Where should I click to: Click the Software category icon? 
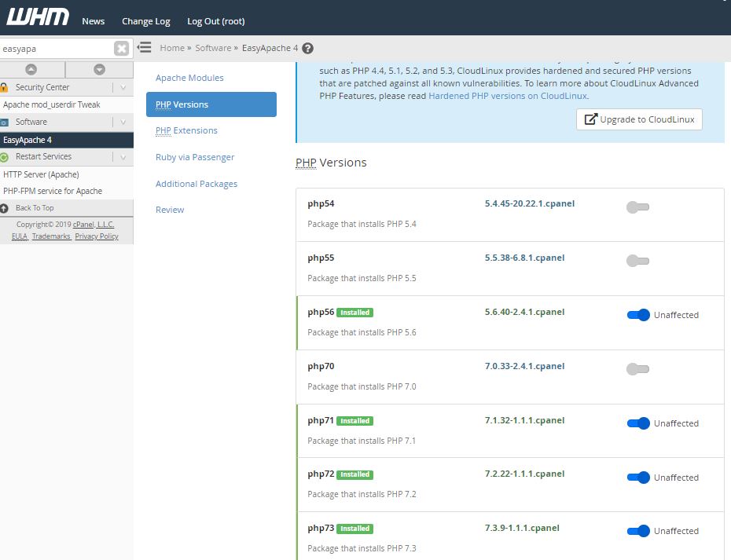click(x=4, y=122)
